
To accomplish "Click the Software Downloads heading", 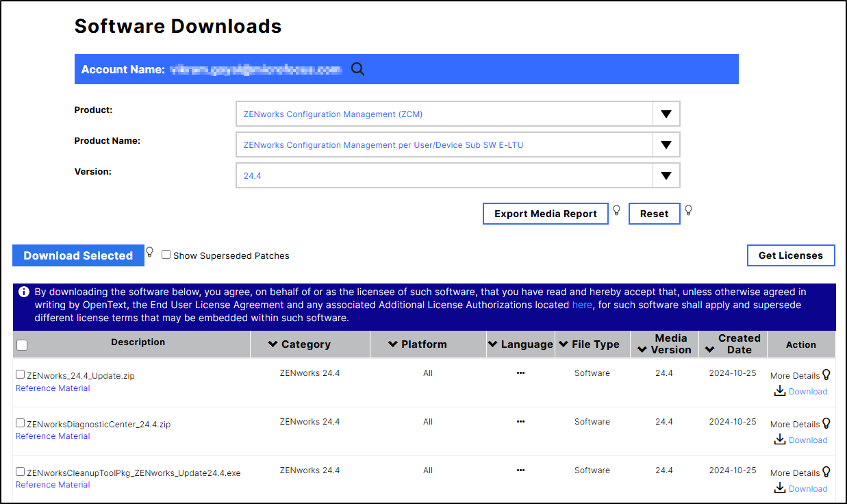I will tap(178, 26).
